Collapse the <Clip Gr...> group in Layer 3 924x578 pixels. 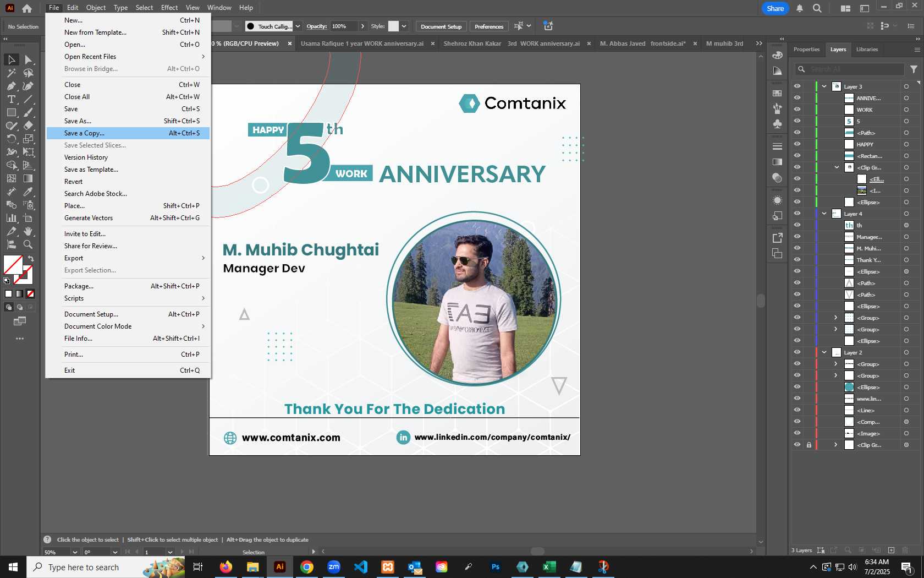point(837,167)
